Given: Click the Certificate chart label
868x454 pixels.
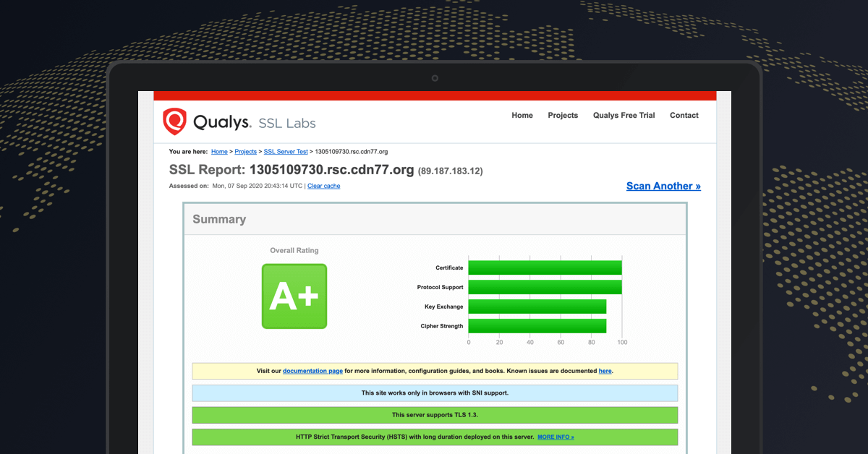Looking at the screenshot, I should 449,268.
